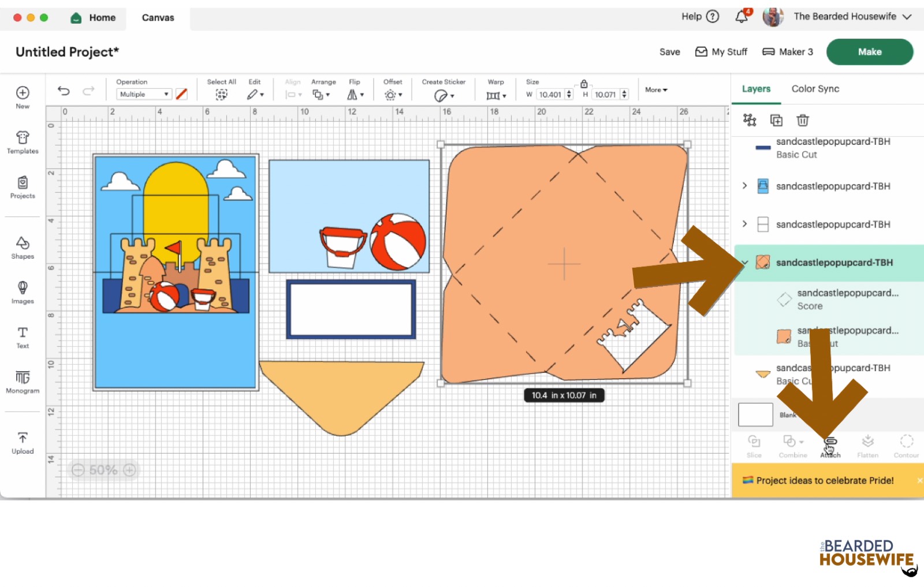Click the Duplicate layer icon
The image size is (924, 587).
pos(776,120)
